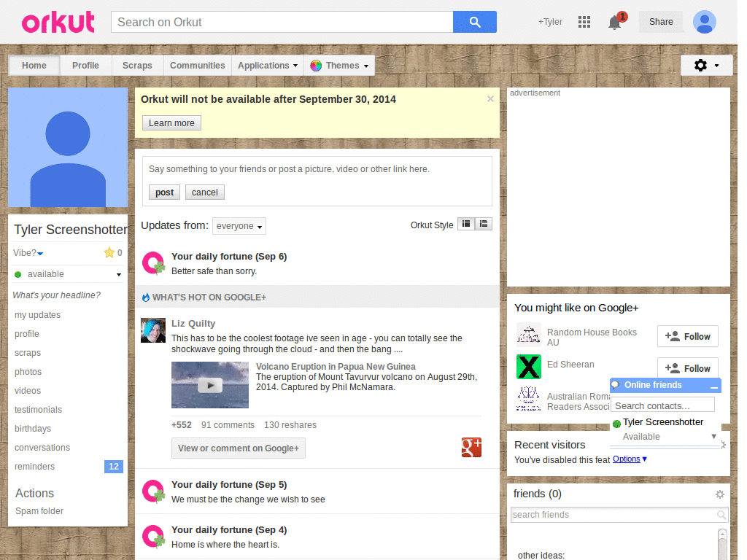Screen dimensions: 747x560
Task: Open my updates in sidebar
Action: [38, 315]
